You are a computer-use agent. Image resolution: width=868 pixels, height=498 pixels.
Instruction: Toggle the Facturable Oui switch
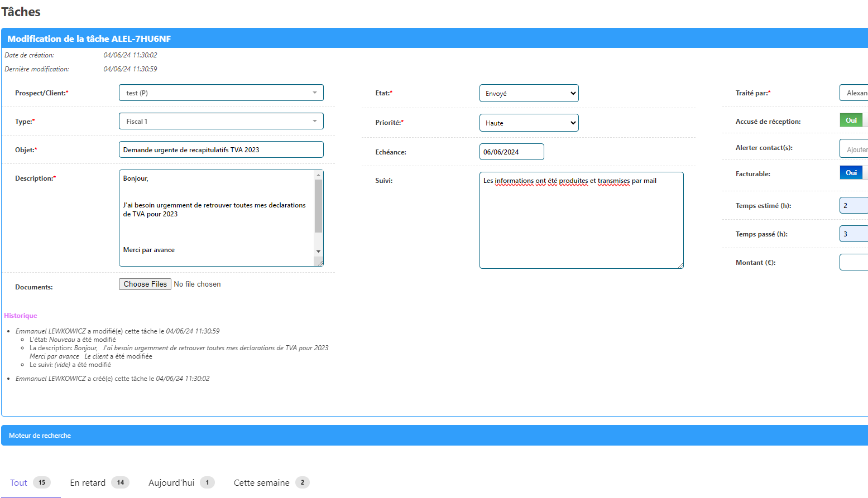[853, 173]
